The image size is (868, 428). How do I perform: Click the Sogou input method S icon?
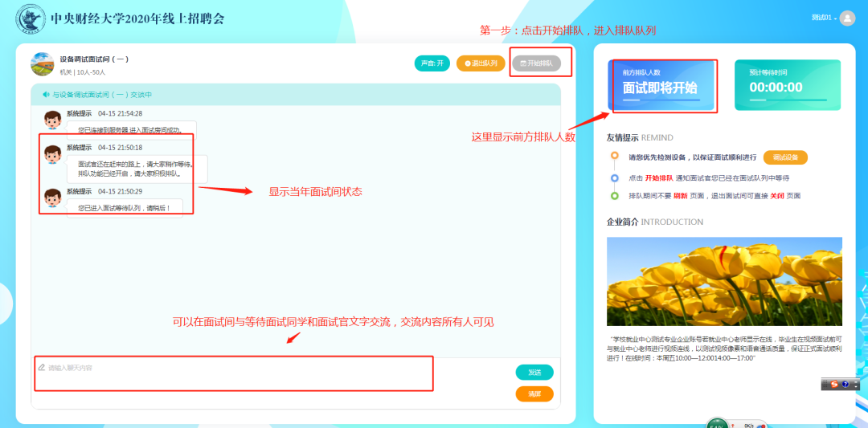coord(834,385)
